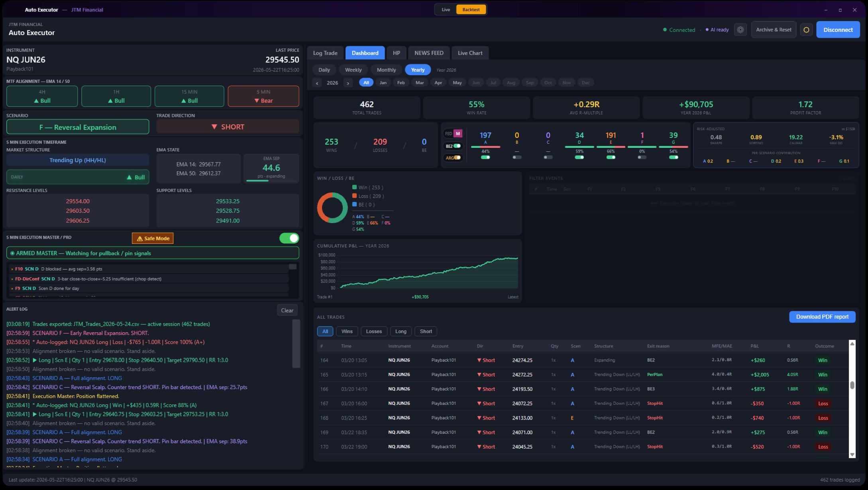
Task: Show All trades filter
Action: (x=325, y=331)
